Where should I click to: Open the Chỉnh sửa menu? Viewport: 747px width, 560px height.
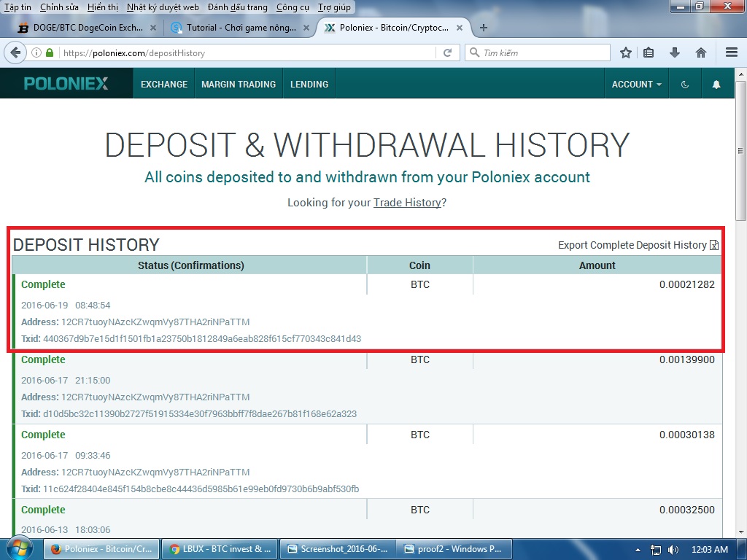pyautogui.click(x=59, y=7)
